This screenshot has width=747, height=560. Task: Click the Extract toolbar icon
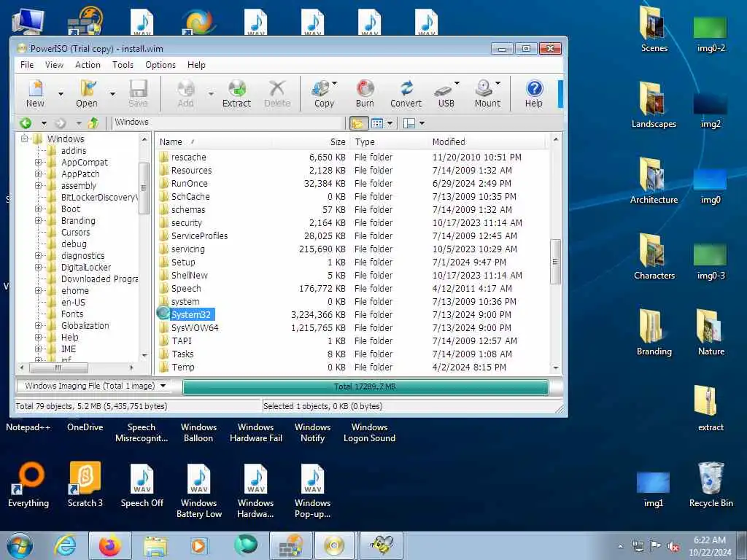coord(236,93)
